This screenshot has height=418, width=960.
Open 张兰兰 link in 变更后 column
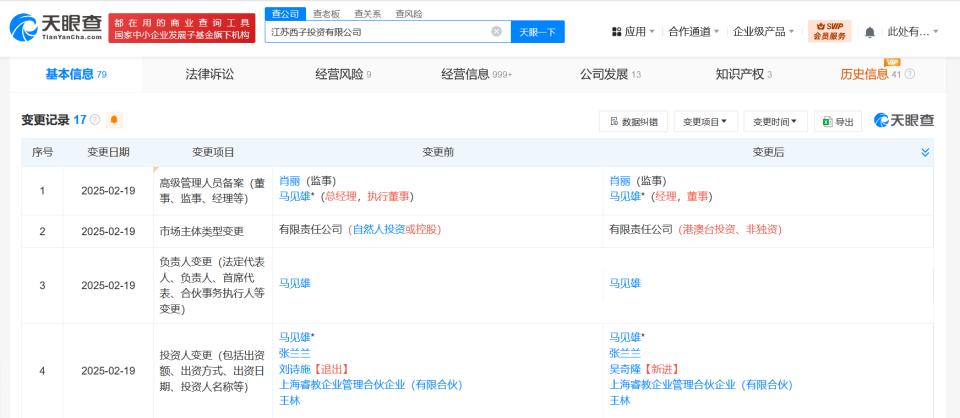point(624,353)
